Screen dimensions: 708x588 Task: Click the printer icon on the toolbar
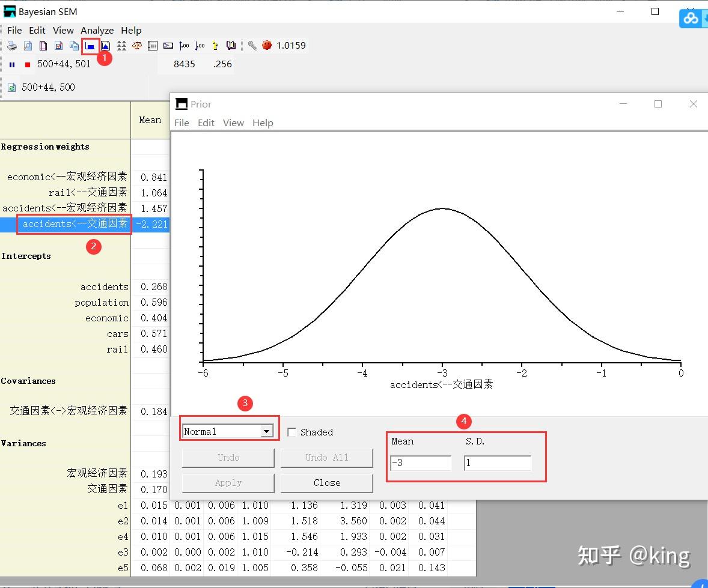tap(11, 45)
